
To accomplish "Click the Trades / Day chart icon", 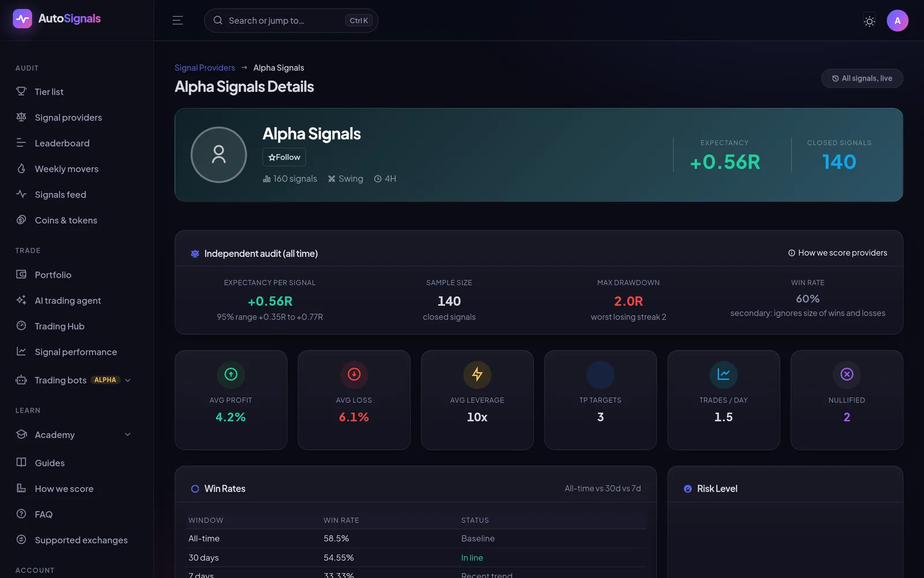I will 724,375.
